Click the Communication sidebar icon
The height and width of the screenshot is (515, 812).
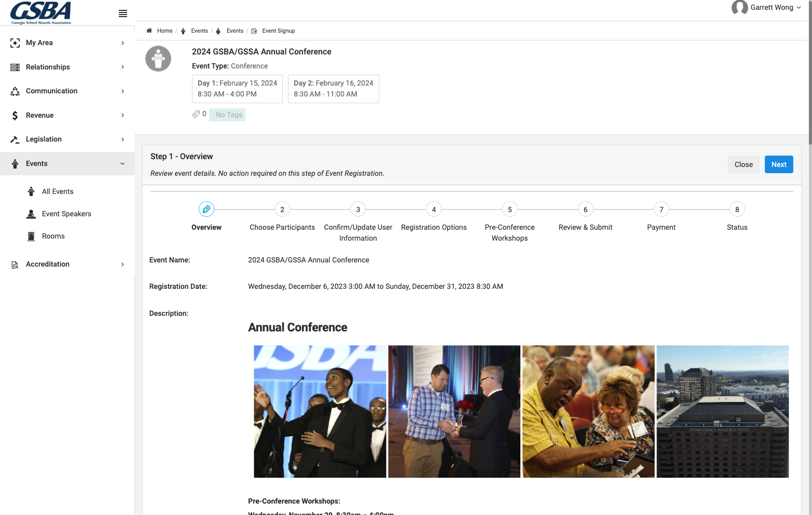tap(15, 91)
